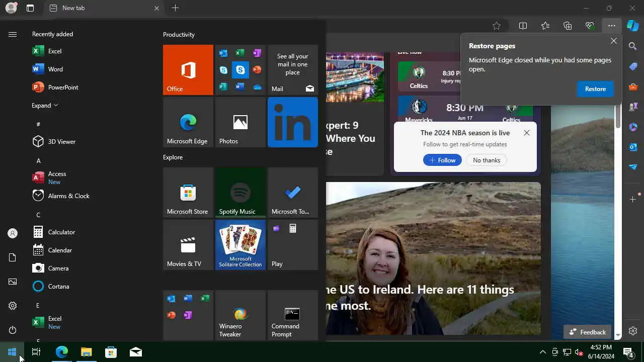Open the Movies & TV tile

pos(188,245)
